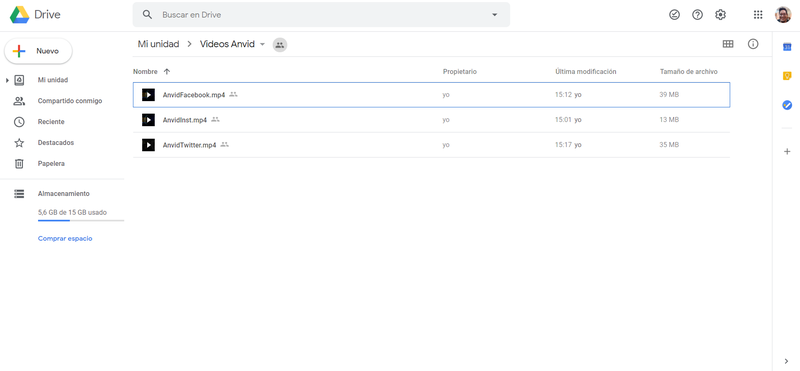Click AnvidTwitter.mp4 shared icon

(x=224, y=144)
